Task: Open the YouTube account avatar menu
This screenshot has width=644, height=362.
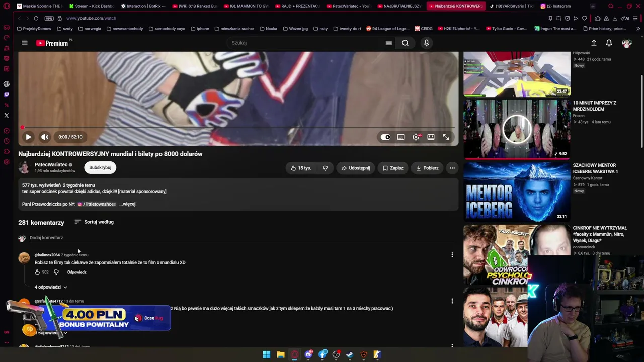Action: pos(626,43)
